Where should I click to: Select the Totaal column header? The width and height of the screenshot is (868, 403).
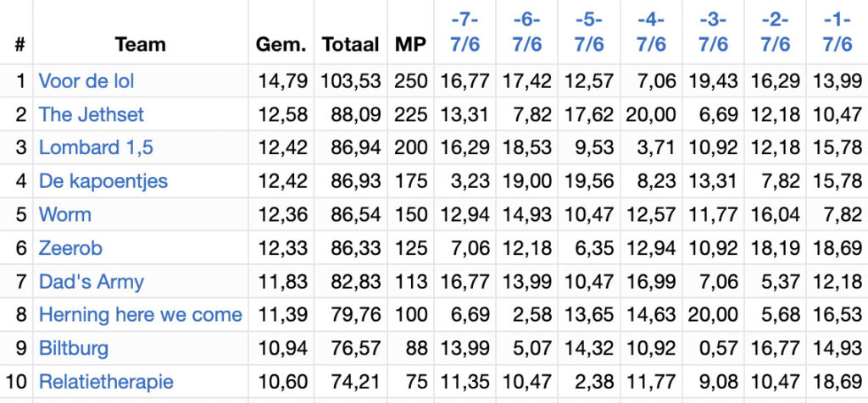351,45
